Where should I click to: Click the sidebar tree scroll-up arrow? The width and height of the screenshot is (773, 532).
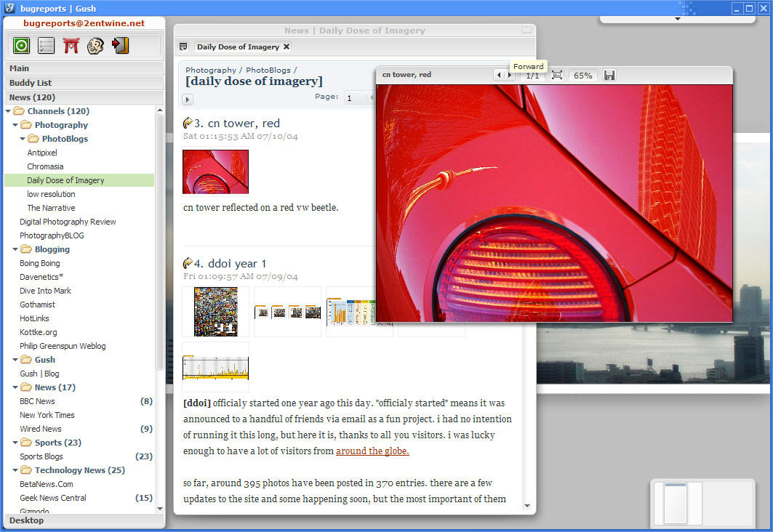point(160,109)
